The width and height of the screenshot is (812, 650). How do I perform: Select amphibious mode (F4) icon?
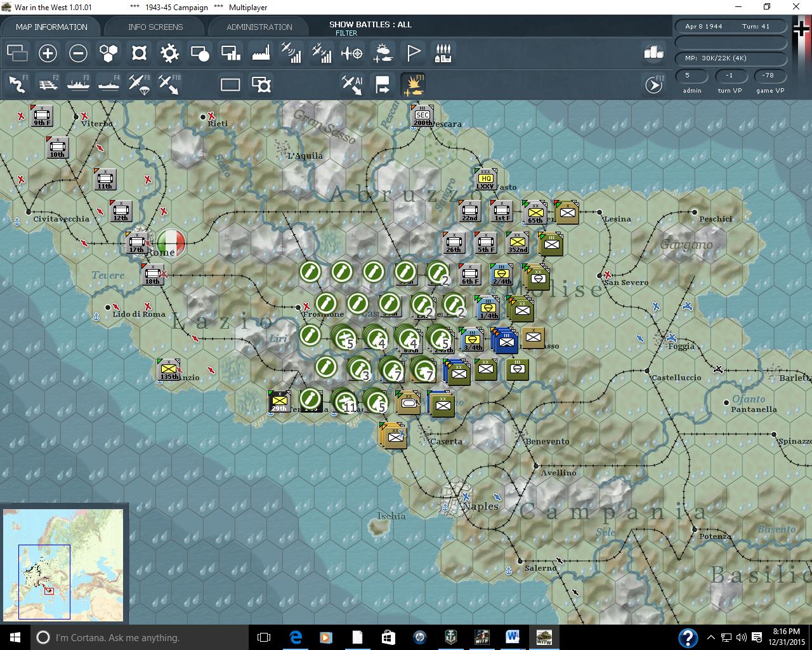coord(108,84)
